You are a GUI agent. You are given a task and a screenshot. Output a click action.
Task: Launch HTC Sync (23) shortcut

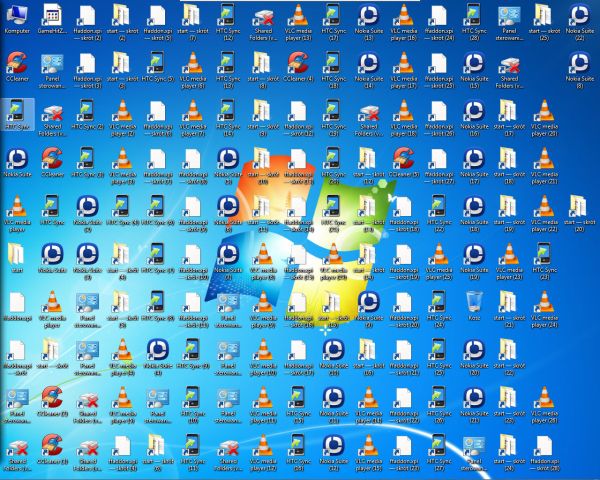pos(545,262)
